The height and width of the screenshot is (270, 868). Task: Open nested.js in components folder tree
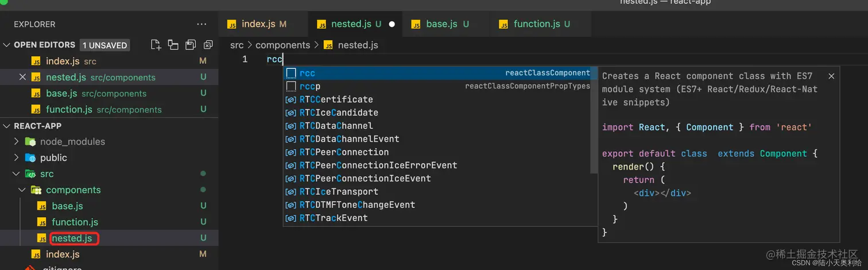point(109,238)
